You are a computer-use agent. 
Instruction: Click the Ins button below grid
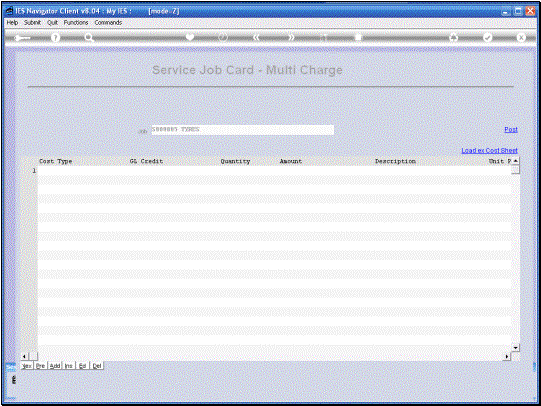pos(69,366)
